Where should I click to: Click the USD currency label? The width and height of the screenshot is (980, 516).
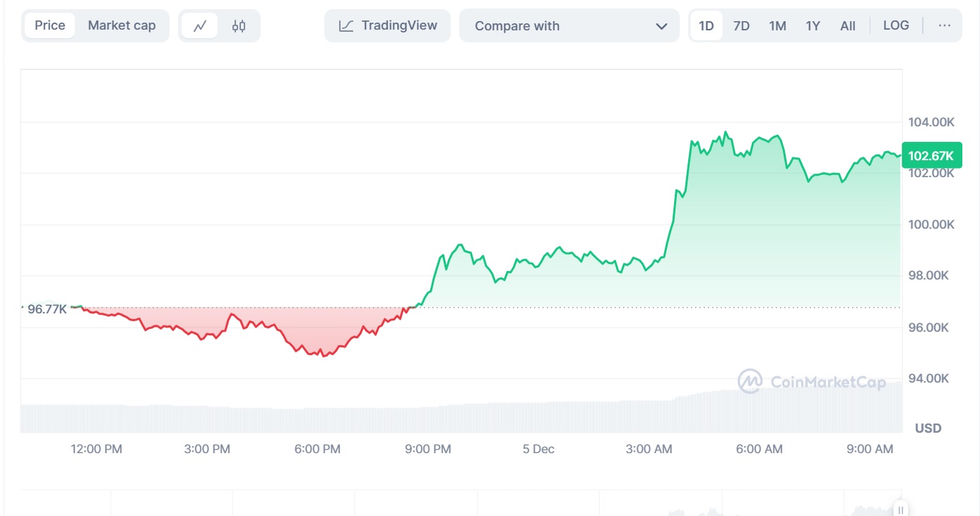tap(928, 428)
